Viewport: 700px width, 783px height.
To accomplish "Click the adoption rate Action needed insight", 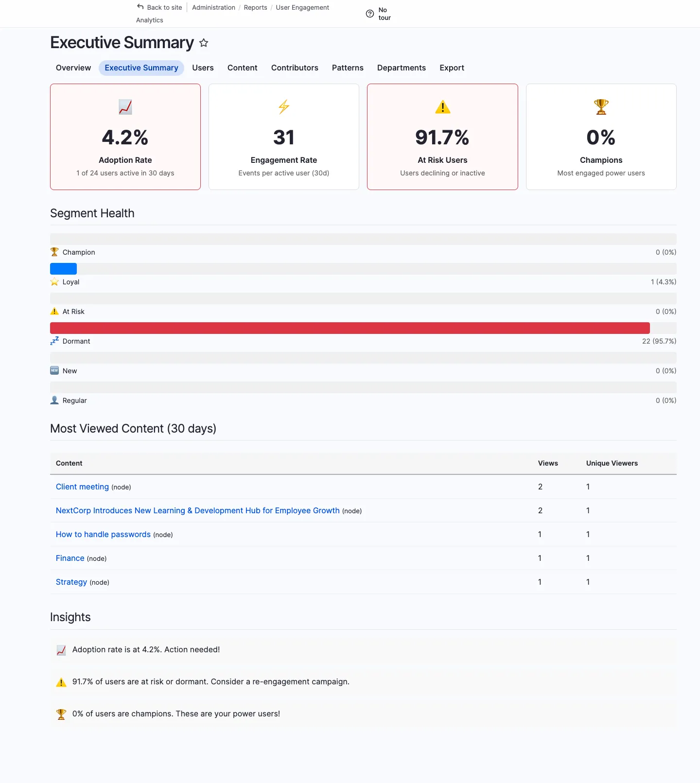I will coord(146,650).
